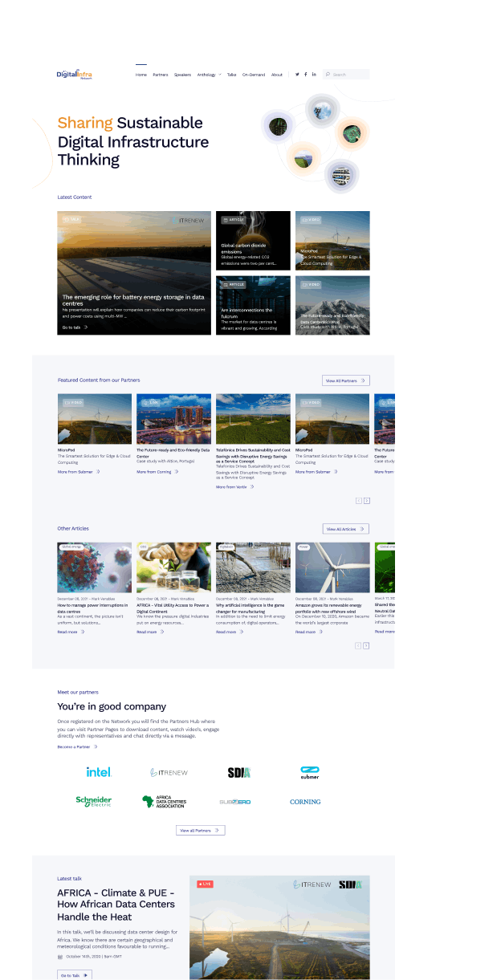Click the arrow icon beside Become a Partner

[96, 747]
